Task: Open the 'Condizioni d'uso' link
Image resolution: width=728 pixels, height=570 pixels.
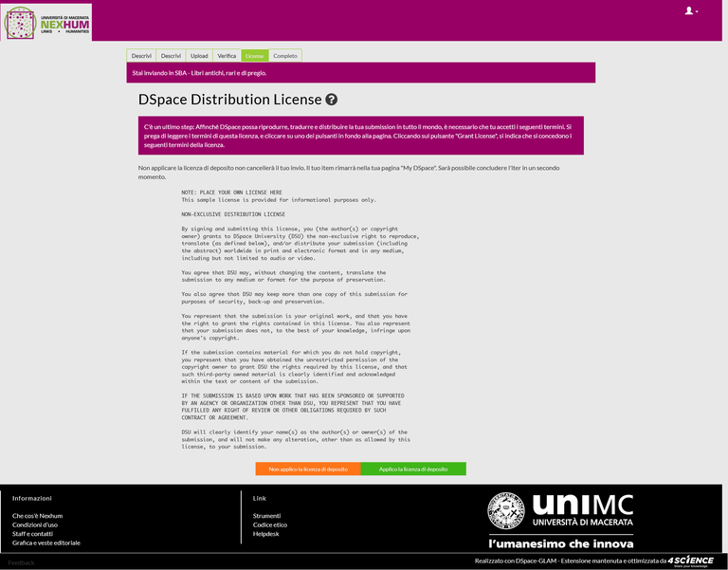Action: 35,524
